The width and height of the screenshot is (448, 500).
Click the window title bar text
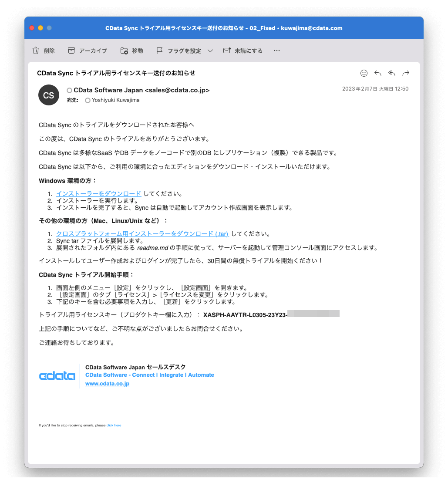tap(224, 28)
